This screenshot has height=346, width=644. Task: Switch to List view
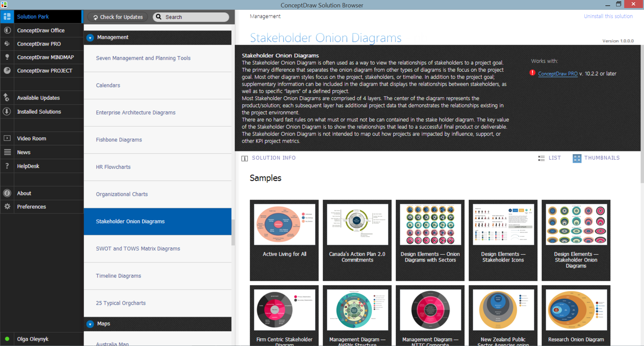[549, 158]
